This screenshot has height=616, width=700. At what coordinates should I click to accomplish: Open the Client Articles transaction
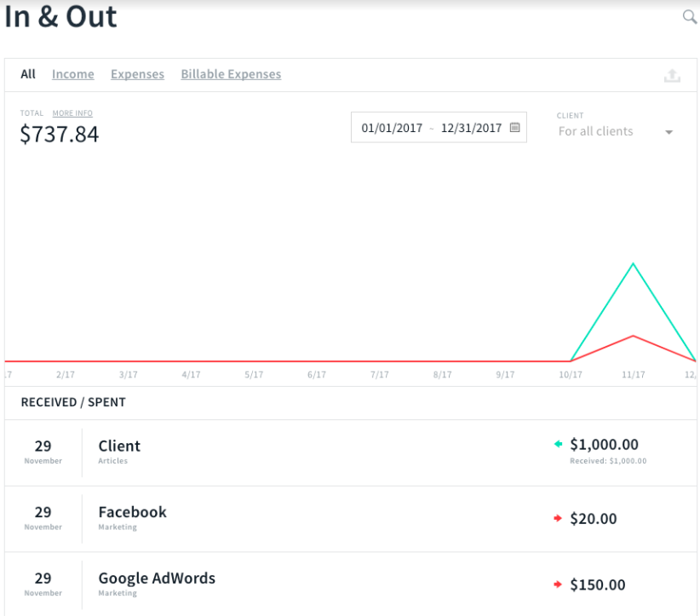351,452
